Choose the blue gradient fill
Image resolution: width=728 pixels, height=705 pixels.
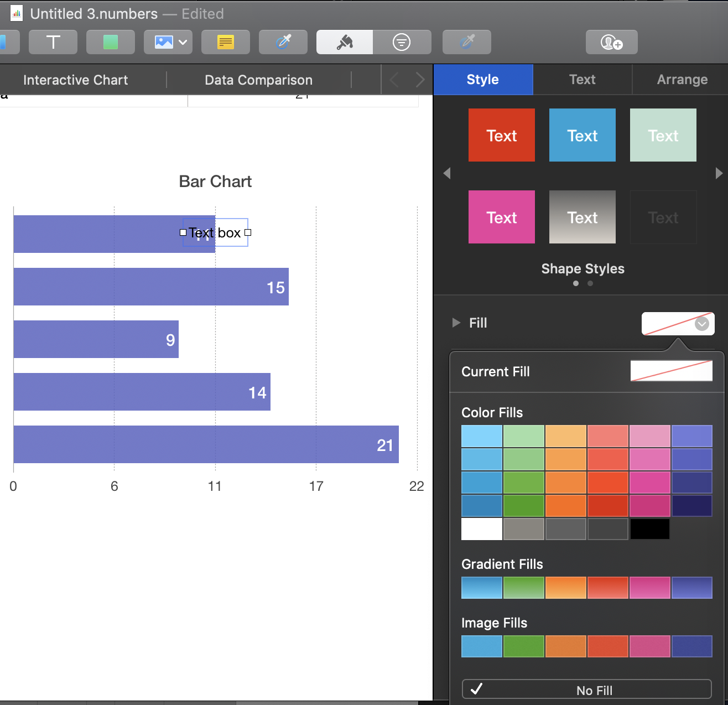point(482,588)
